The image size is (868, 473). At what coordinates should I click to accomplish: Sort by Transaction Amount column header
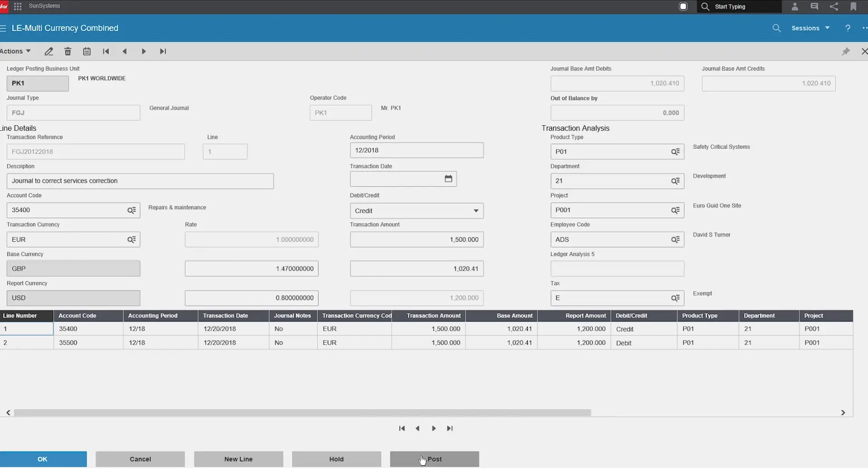coord(429,316)
